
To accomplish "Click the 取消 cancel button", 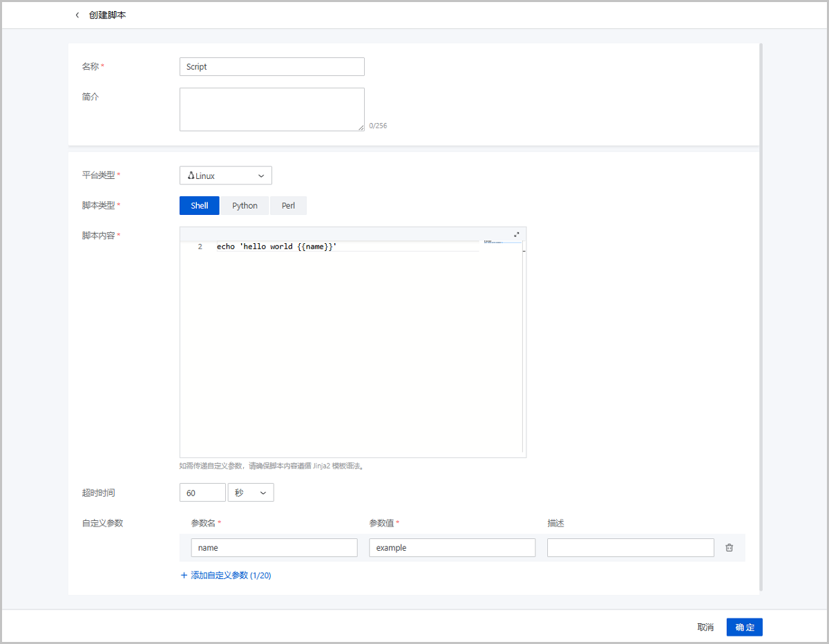I will tap(705, 627).
